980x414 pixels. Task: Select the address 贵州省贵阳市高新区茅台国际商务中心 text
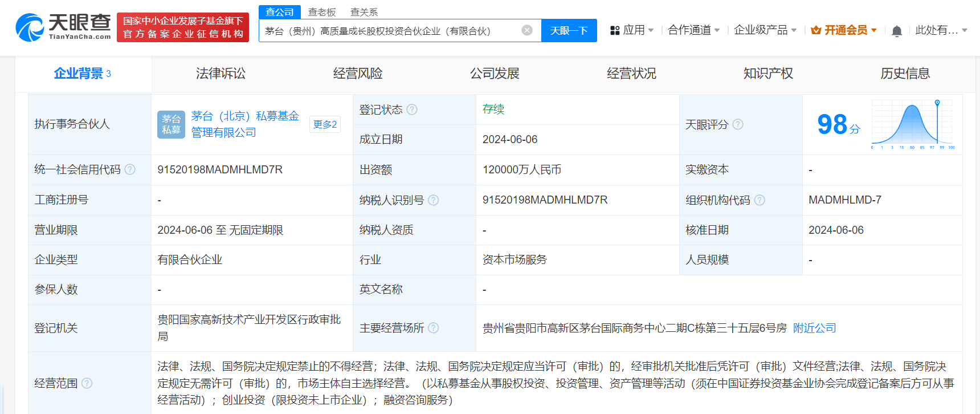click(635, 328)
